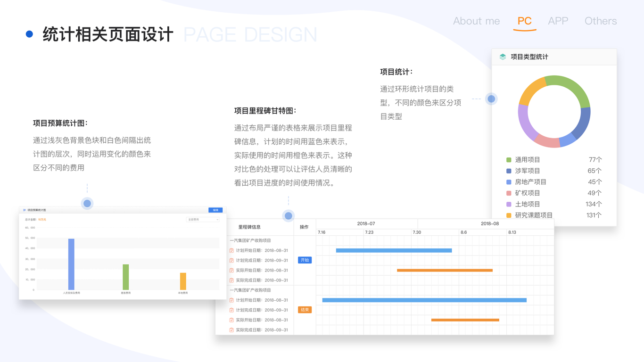Click the blue 编辑 button on budget chart

click(x=215, y=210)
